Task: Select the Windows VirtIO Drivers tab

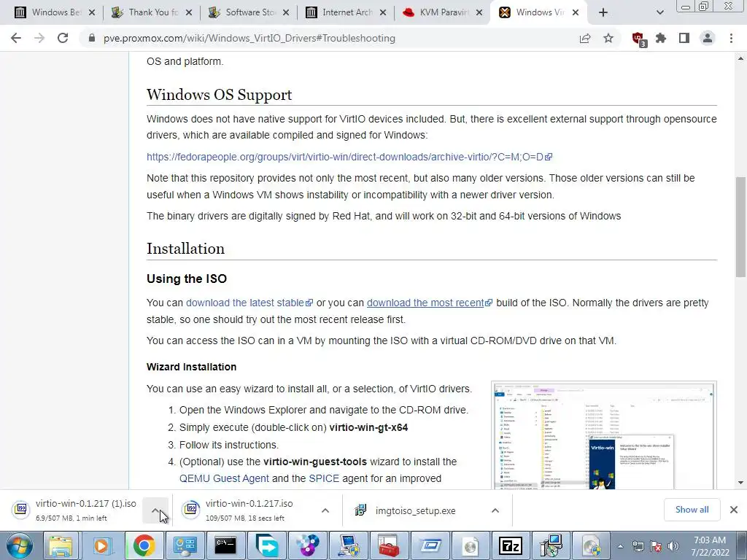Action: (x=538, y=12)
